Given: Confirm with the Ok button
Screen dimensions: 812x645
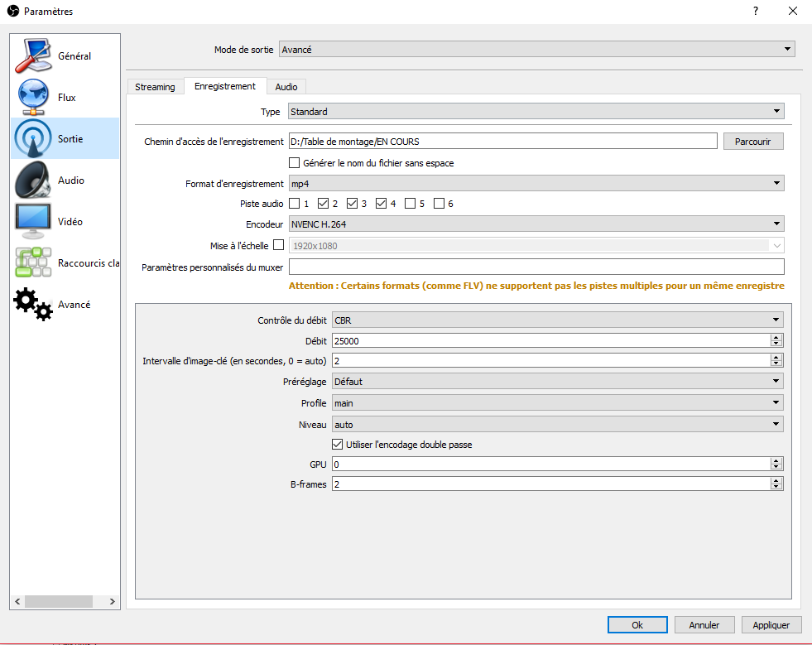Looking at the screenshot, I should (x=637, y=625).
